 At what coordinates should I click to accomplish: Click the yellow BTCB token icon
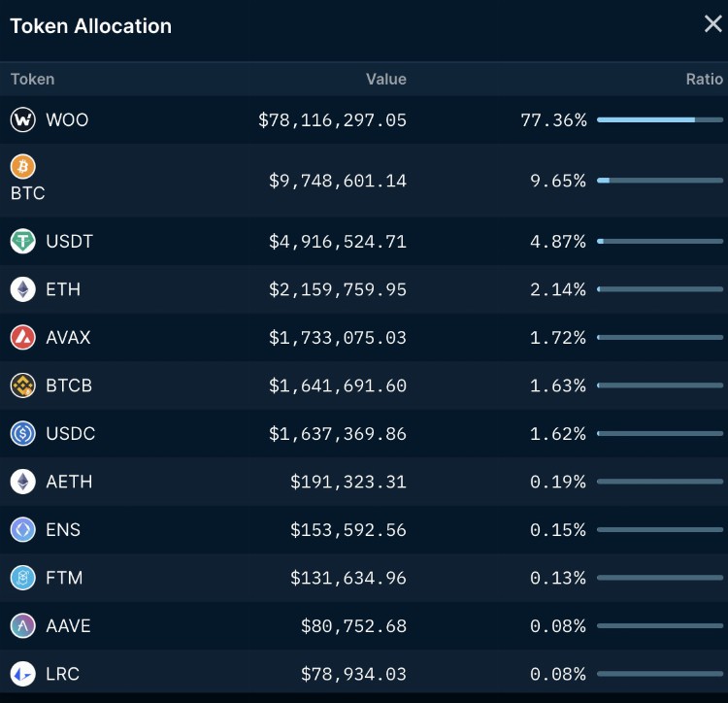click(x=22, y=385)
